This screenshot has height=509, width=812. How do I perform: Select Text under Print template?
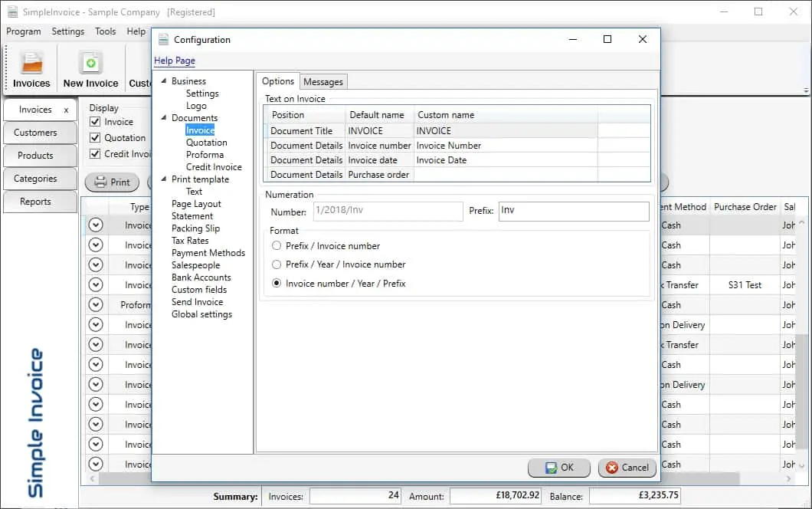click(x=195, y=192)
